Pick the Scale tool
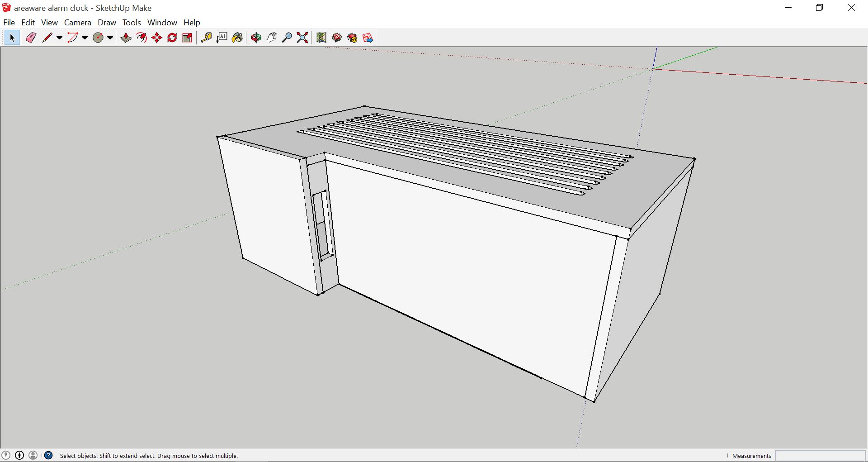The height and width of the screenshot is (462, 868). click(187, 38)
